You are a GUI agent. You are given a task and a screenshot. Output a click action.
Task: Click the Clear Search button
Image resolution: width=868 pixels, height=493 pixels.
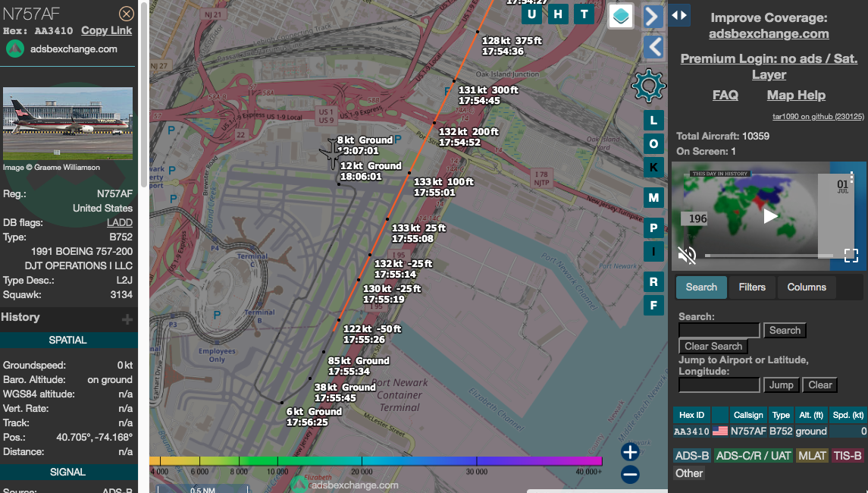713,346
